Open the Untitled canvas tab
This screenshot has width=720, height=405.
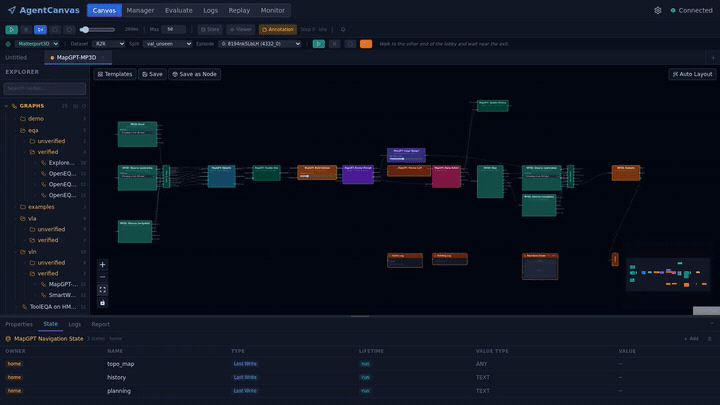pyautogui.click(x=16, y=57)
